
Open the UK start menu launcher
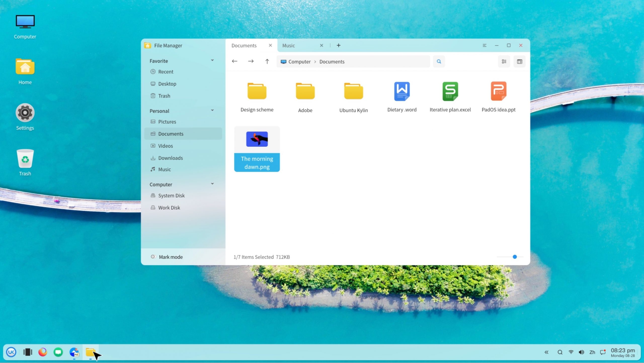[11, 352]
